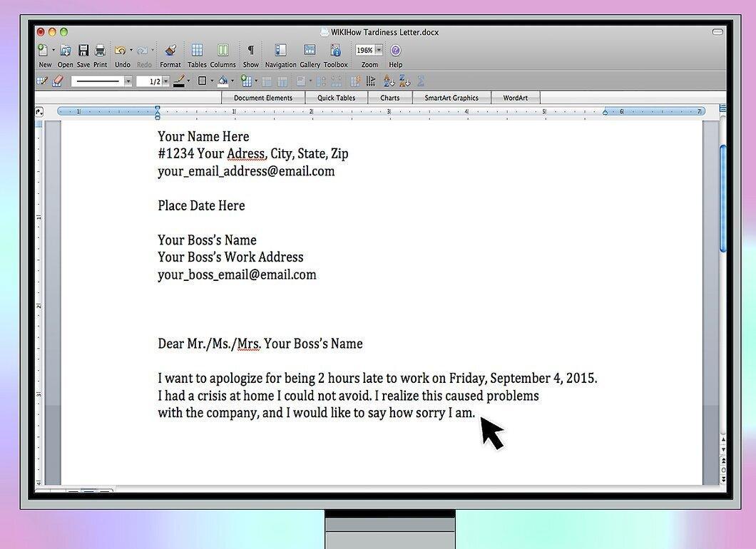The image size is (756, 549).
Task: Click the Open file icon
Action: pyautogui.click(x=66, y=50)
